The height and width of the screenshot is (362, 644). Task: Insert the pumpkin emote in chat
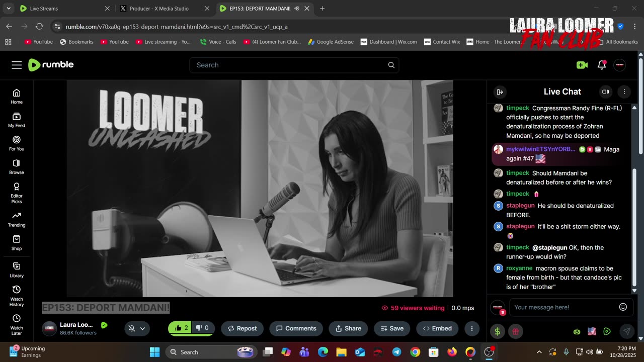click(577, 332)
